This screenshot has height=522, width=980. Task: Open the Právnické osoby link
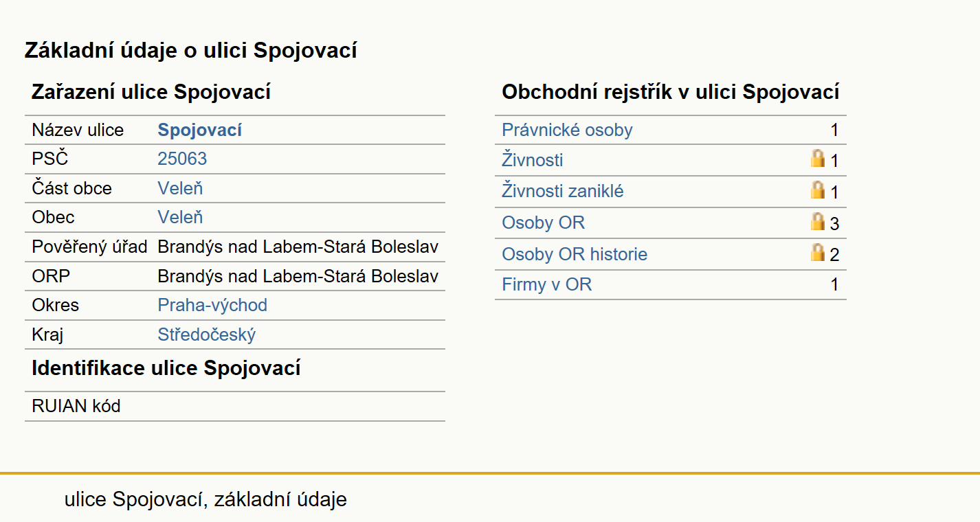(x=567, y=130)
